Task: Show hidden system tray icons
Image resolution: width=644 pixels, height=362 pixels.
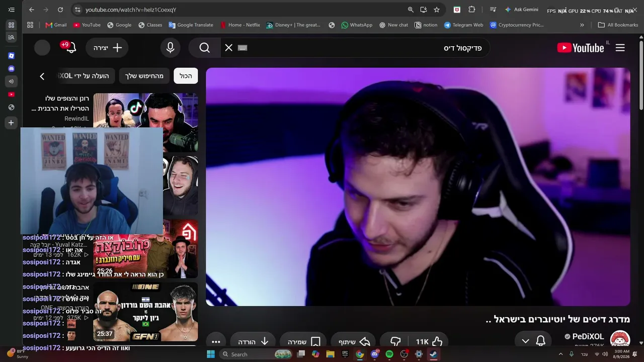Action: 560,354
